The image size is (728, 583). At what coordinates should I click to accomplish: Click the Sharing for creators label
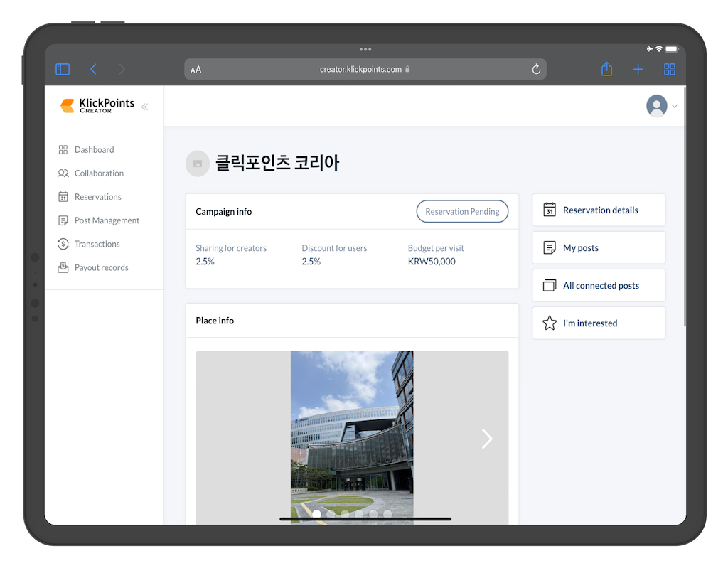[231, 248]
